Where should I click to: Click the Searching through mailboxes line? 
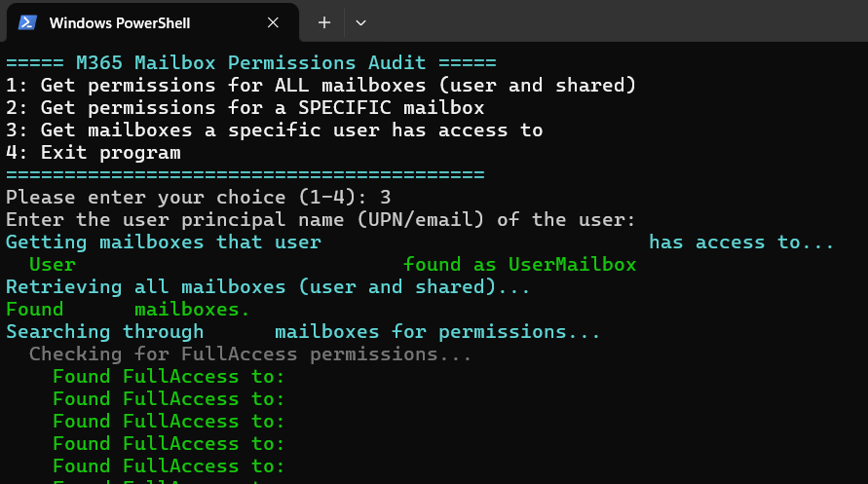click(x=303, y=331)
